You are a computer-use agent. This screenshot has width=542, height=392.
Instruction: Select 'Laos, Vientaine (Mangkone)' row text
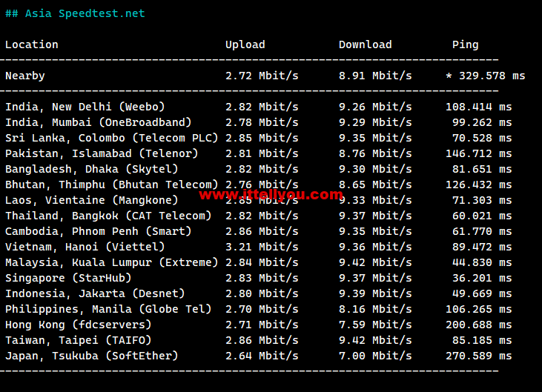coord(92,200)
